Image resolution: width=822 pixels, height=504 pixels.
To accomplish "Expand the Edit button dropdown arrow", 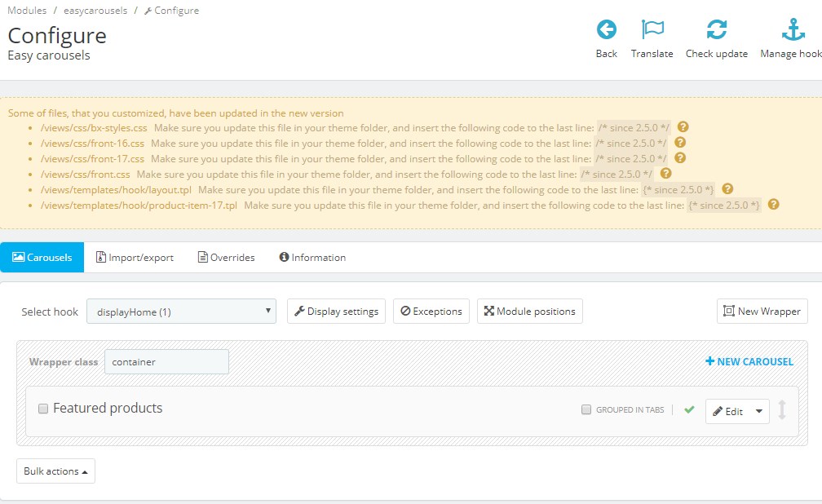I will 759,412.
